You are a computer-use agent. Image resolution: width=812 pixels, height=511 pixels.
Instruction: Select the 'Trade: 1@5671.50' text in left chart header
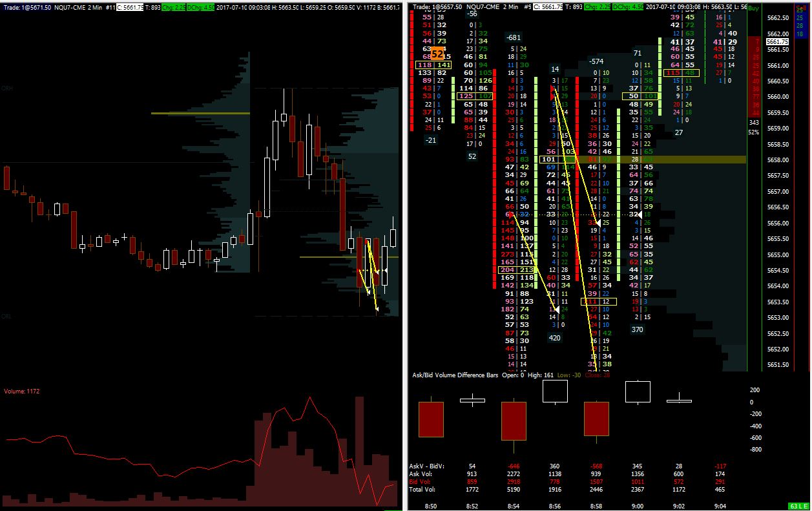(x=28, y=6)
